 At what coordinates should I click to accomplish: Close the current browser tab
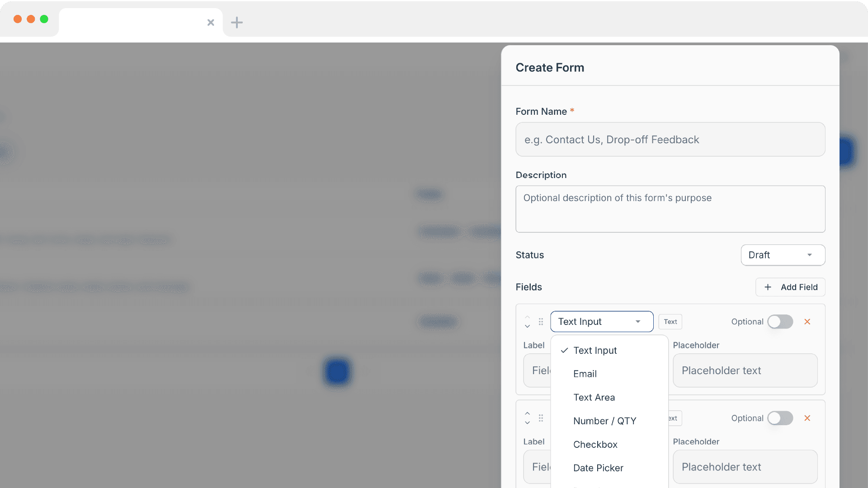[x=211, y=22]
